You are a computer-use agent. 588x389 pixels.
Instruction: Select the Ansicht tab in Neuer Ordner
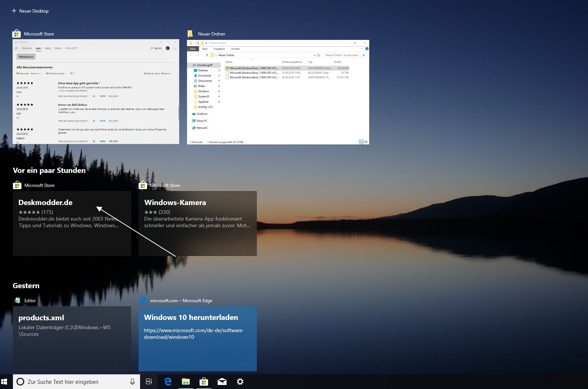235,49
